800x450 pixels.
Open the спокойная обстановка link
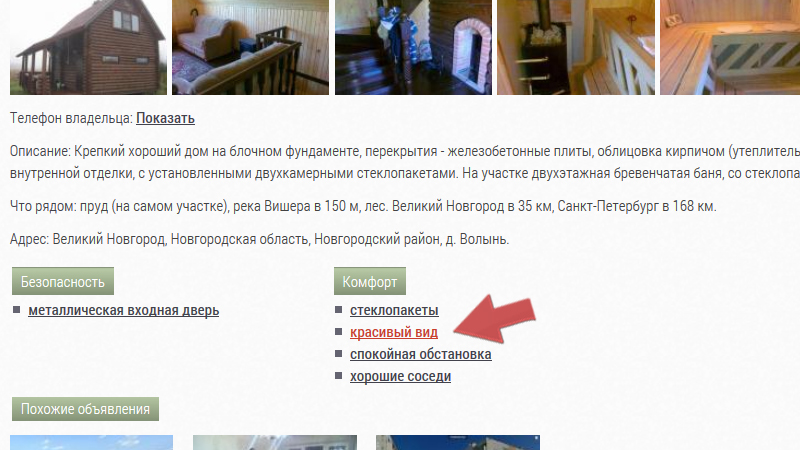point(420,354)
